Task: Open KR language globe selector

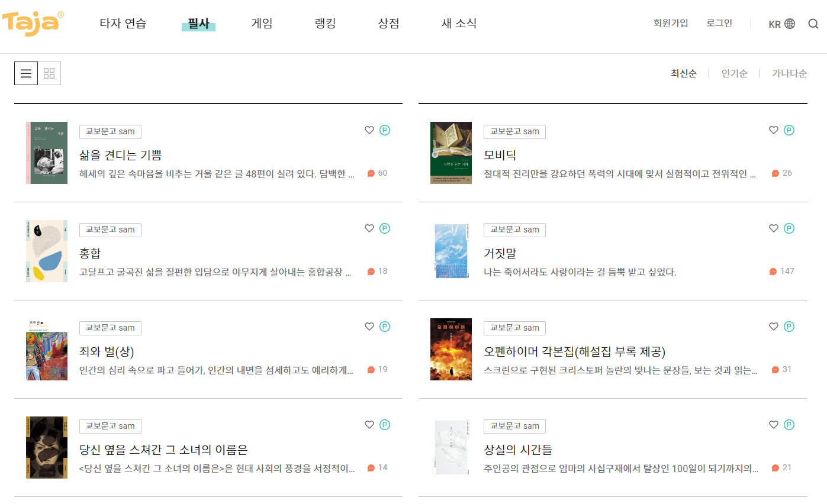Action: 781,24
